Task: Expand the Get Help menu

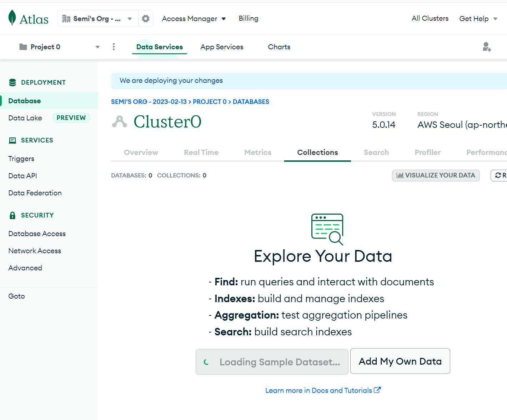Action: click(x=478, y=19)
